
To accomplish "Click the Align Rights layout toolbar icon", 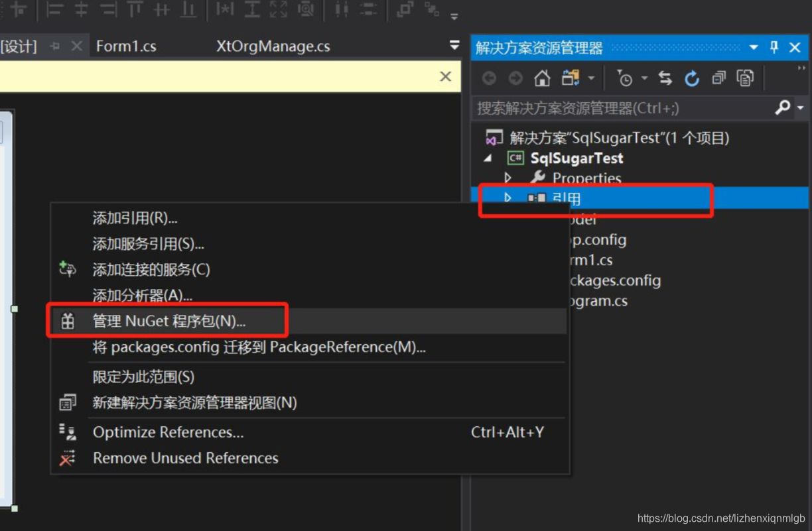I will click(x=107, y=10).
